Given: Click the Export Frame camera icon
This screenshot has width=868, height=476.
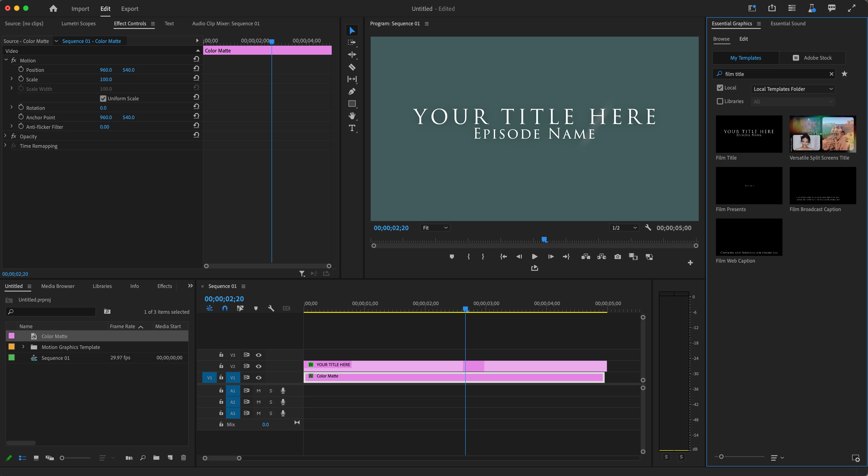Looking at the screenshot, I should 617,257.
